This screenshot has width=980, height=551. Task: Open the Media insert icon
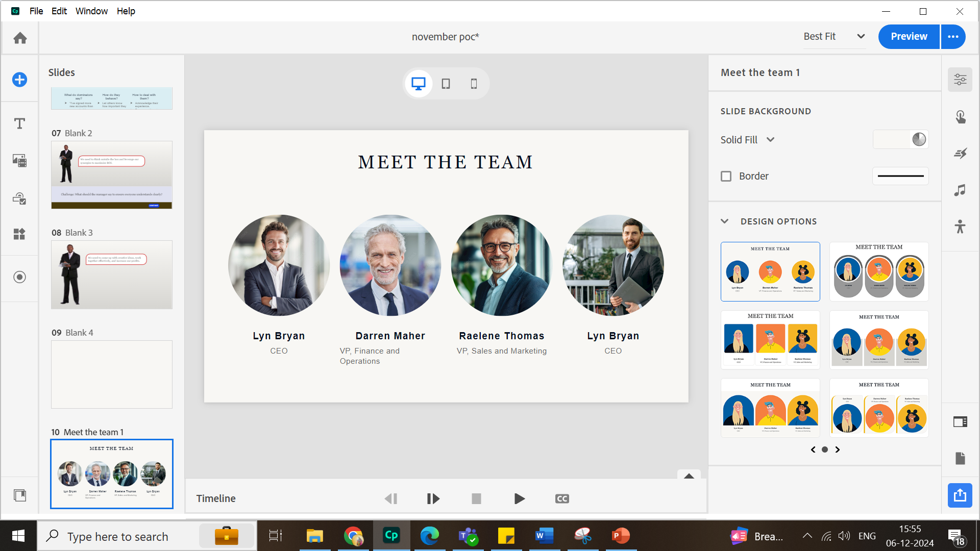pyautogui.click(x=19, y=161)
